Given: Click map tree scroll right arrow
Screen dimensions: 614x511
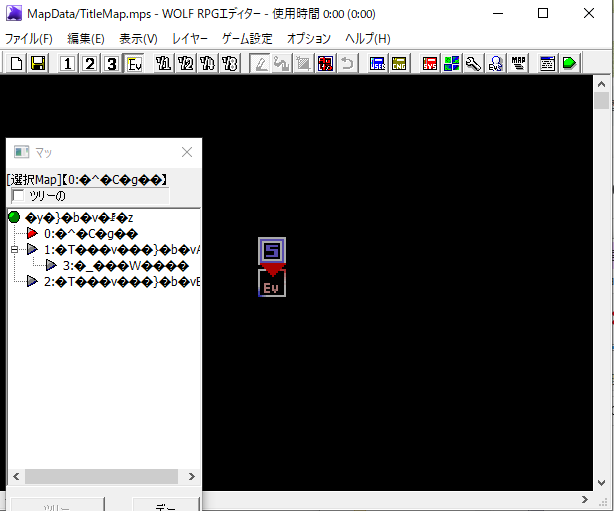Looking at the screenshot, I should [x=191, y=476].
